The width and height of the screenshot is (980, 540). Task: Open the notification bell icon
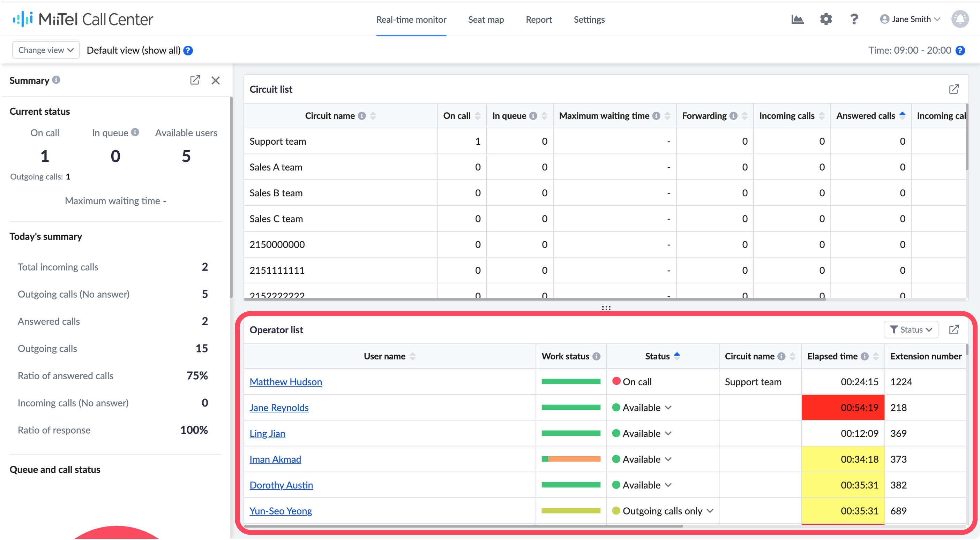coord(960,19)
